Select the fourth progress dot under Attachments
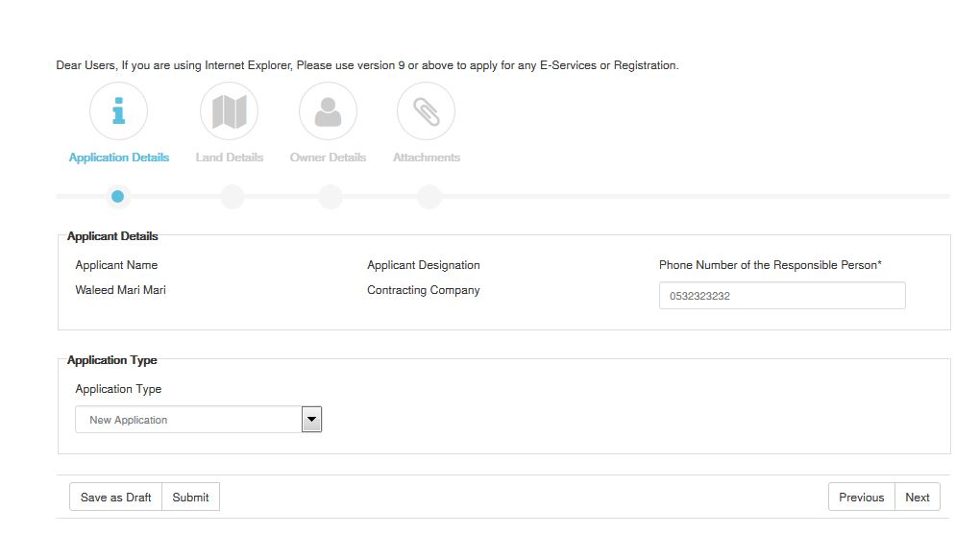This screenshot has height=535, width=980. tap(429, 196)
